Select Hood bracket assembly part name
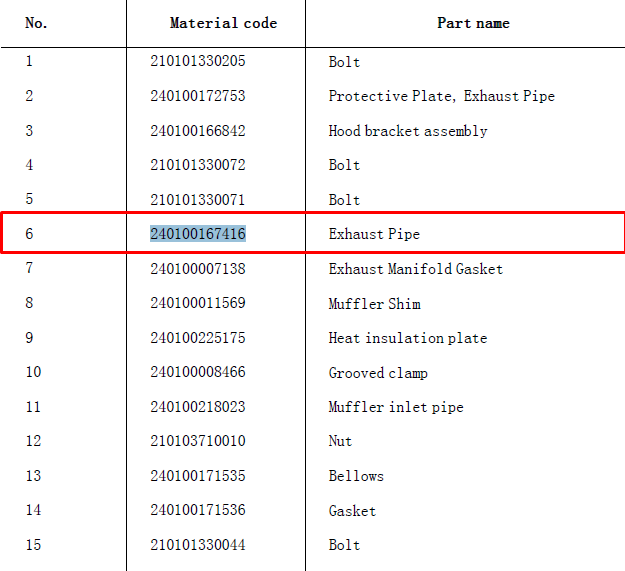This screenshot has width=625, height=571. (x=408, y=131)
